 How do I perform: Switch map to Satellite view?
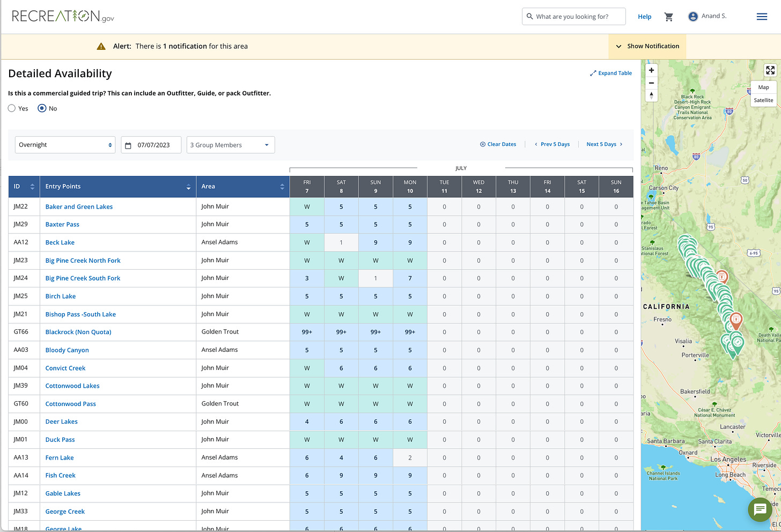tap(763, 100)
